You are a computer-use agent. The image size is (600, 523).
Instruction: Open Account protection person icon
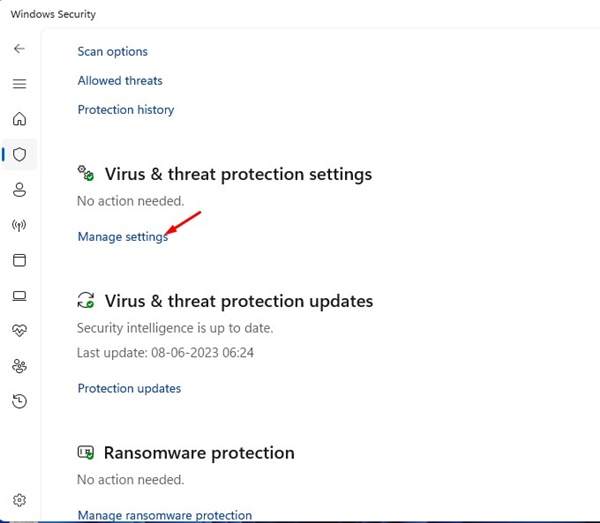click(x=19, y=190)
